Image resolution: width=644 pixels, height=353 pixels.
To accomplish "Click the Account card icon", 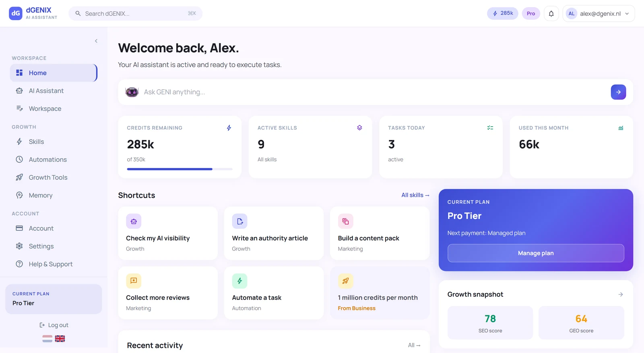I will (19, 228).
